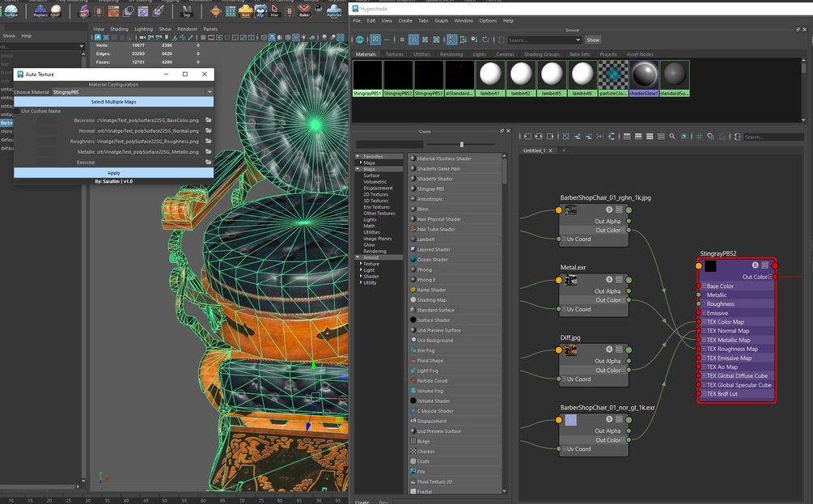813x504 pixels.
Task: Enable grid snapping icon in the node editor
Action: click(710, 136)
